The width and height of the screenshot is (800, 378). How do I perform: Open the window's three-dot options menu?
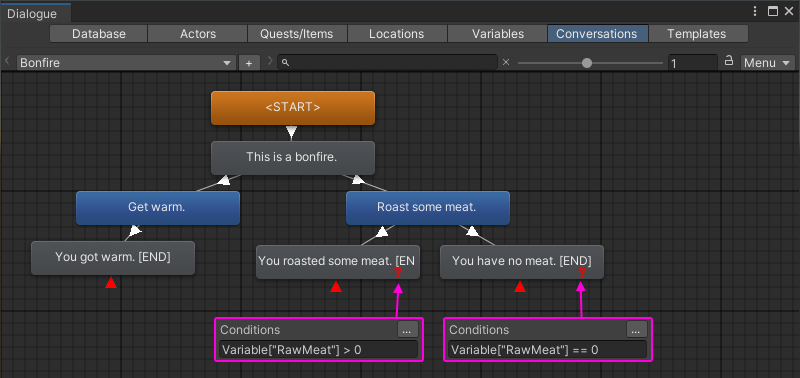[756, 11]
